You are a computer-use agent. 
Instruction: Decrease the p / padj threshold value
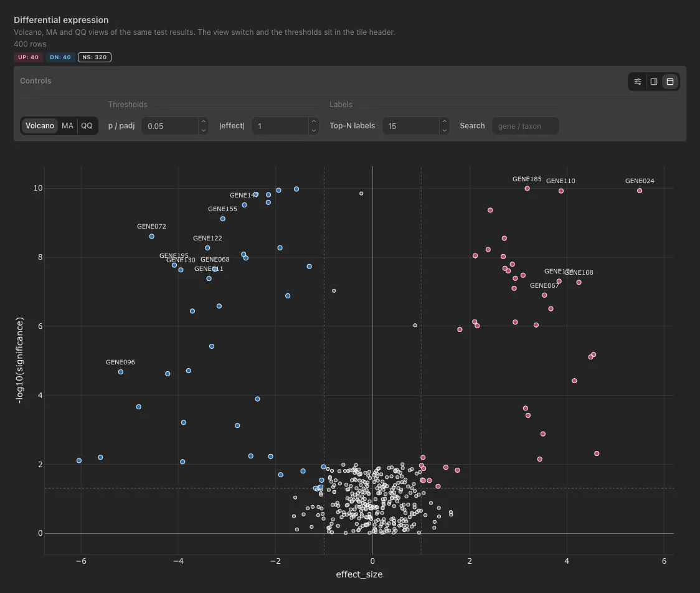204,130
